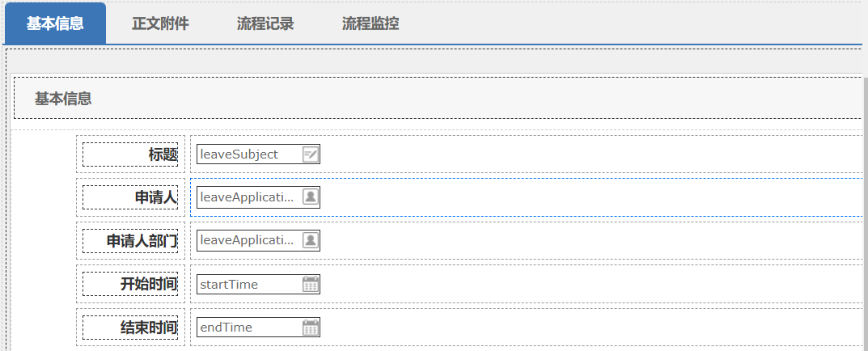This screenshot has width=868, height=351.
Task: Focus the input field in 申请人 row
Action: [x=248, y=197]
